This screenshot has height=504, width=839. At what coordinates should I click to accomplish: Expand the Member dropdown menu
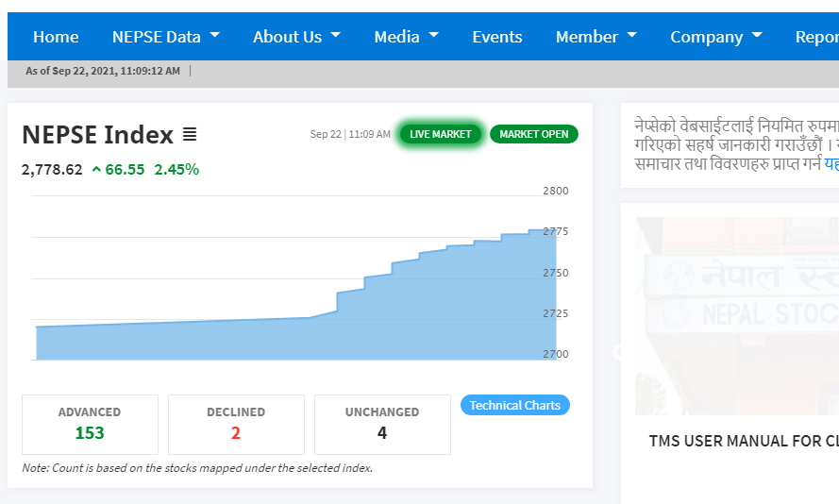click(x=596, y=37)
